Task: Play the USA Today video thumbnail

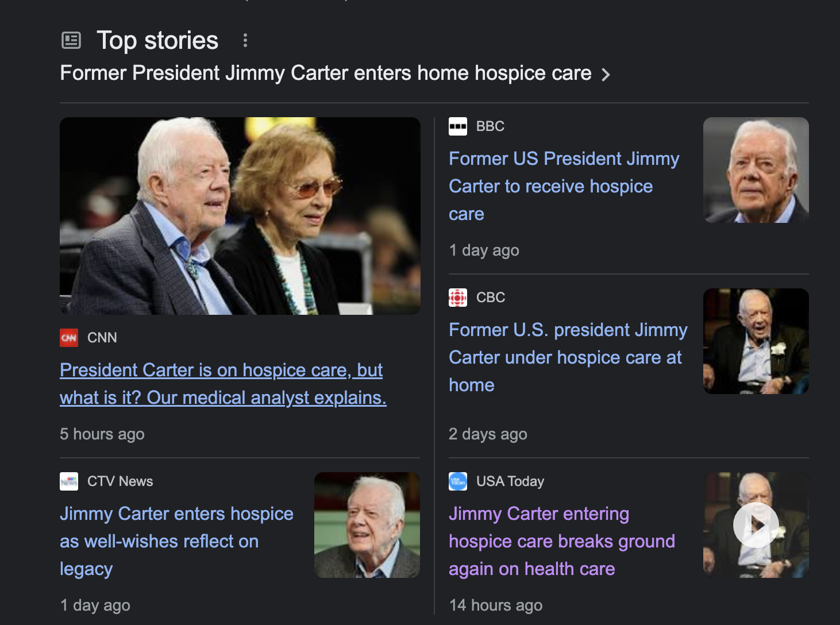Action: 756,525
